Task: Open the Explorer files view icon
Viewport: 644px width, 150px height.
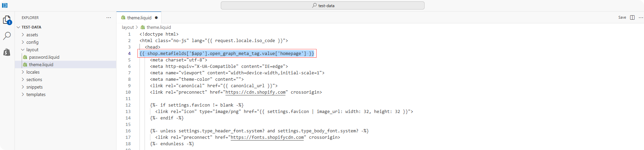Action: click(x=7, y=20)
